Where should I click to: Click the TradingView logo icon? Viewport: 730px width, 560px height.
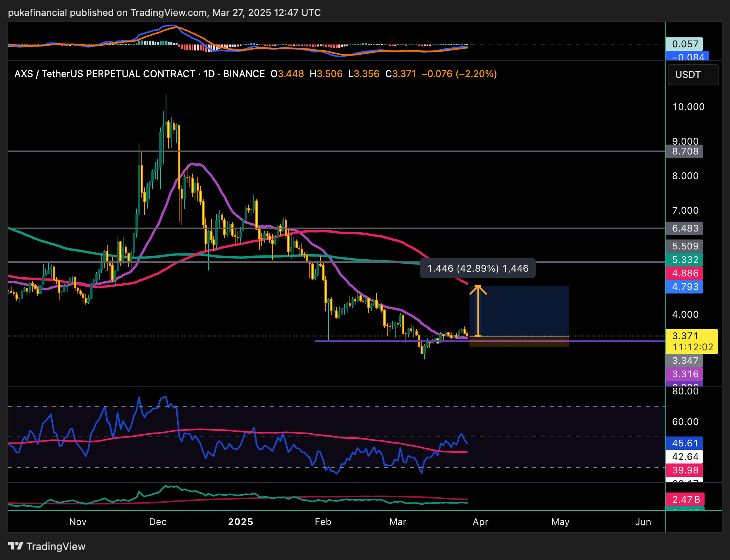click(16, 546)
